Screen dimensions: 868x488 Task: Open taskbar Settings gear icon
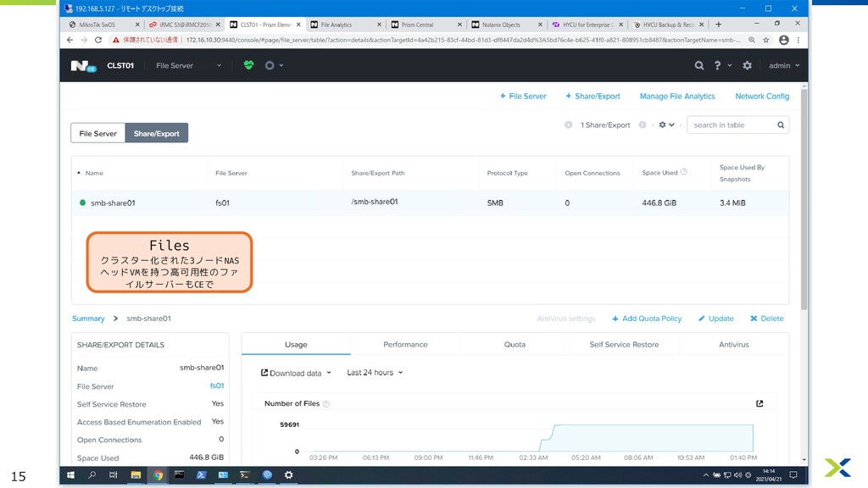click(288, 474)
